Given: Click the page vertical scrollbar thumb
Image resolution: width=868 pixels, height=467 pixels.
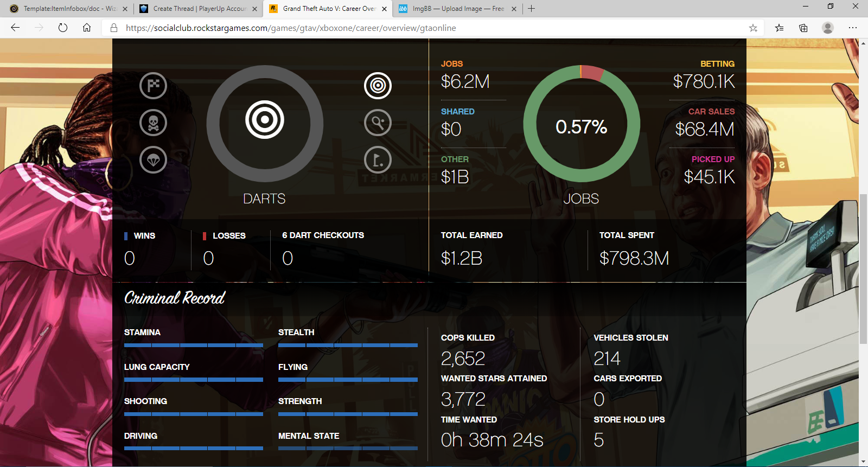Looking at the screenshot, I should click(x=863, y=268).
